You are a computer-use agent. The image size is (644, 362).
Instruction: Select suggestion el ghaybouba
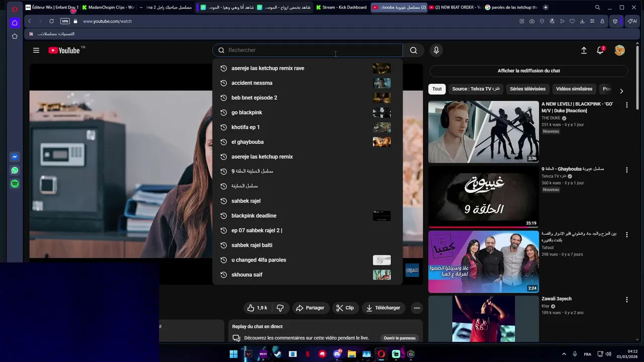(x=307, y=142)
